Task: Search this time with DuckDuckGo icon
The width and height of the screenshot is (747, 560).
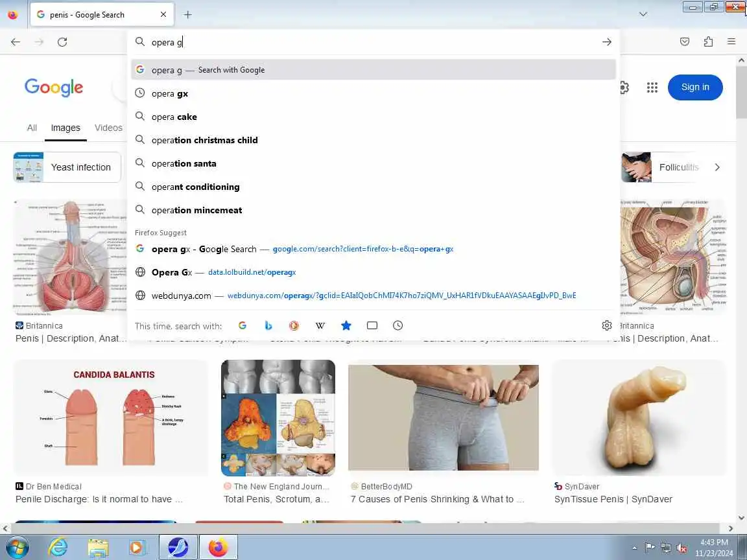Action: pos(294,326)
